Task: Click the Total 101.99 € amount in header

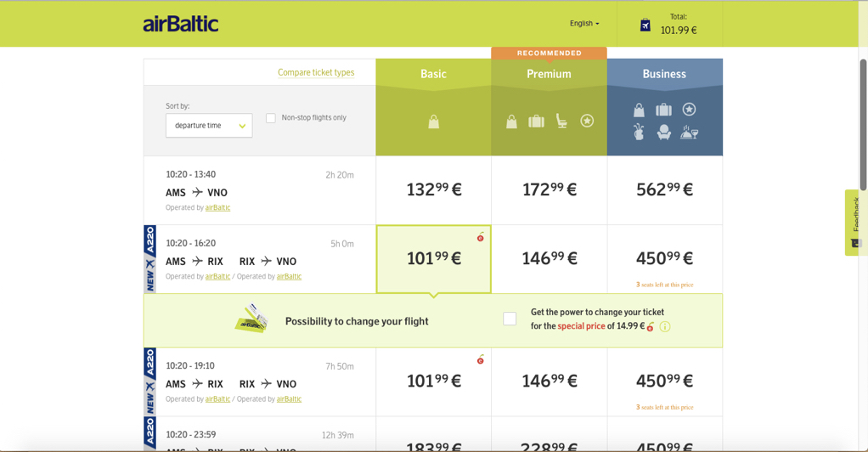Action: tap(678, 31)
